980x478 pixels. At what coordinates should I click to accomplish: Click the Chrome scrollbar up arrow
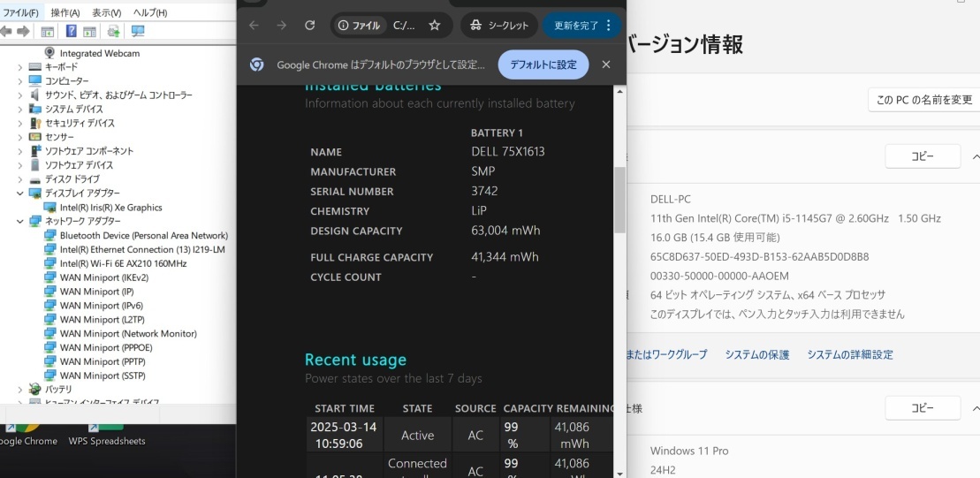point(619,92)
